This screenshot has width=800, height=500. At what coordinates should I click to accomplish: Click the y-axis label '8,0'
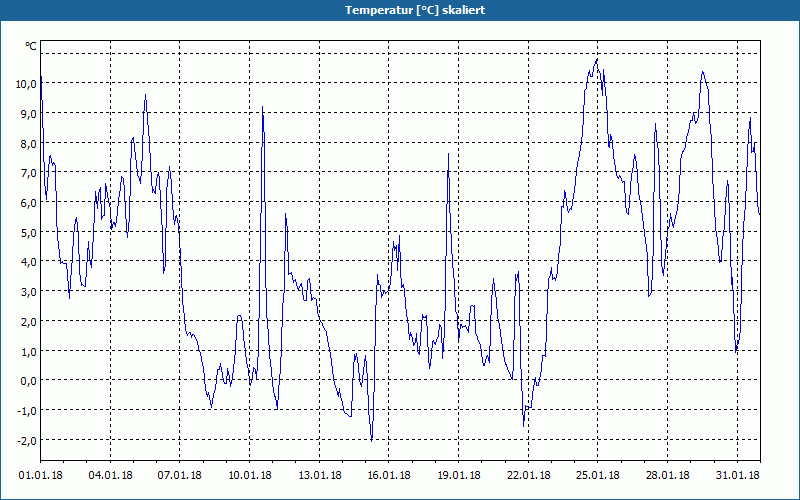pyautogui.click(x=29, y=143)
